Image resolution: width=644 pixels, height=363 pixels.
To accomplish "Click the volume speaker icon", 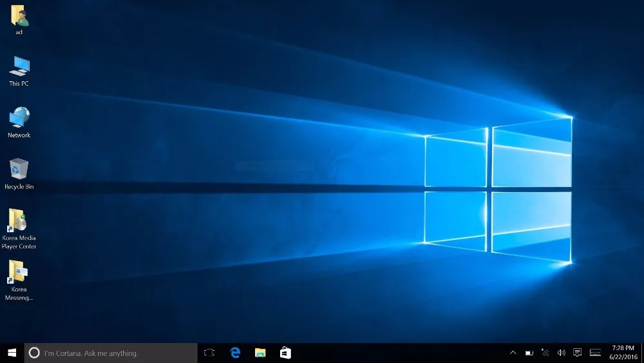I will coord(561,353).
